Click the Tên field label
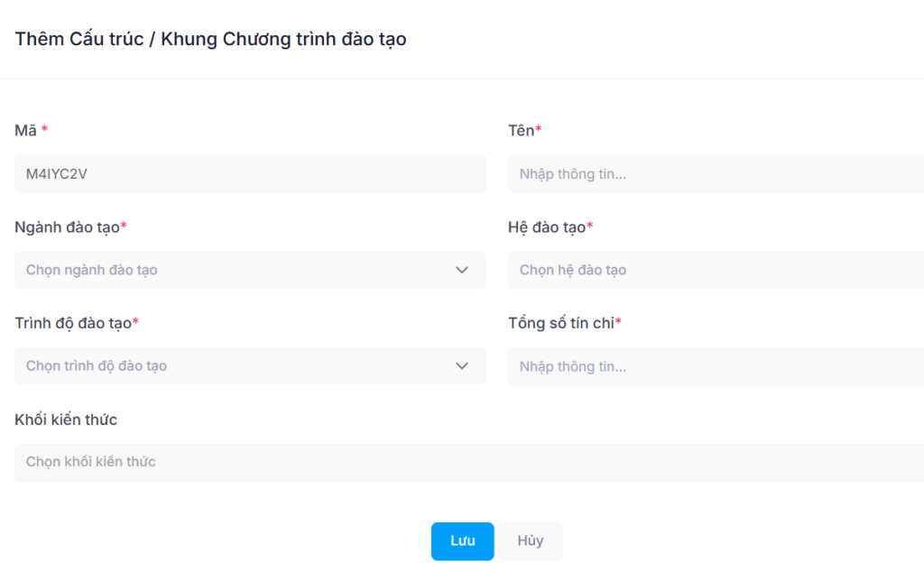Screen dimensions: 924x563 point(521,131)
